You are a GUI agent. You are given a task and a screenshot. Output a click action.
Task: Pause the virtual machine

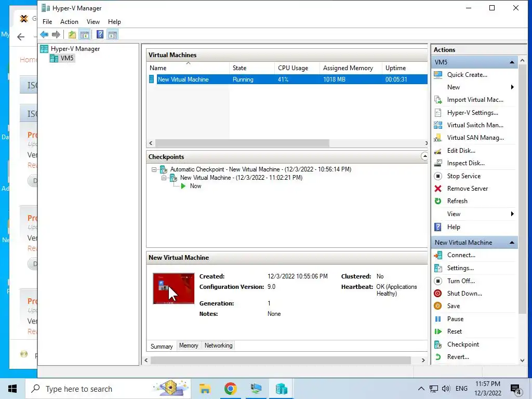pos(455,319)
